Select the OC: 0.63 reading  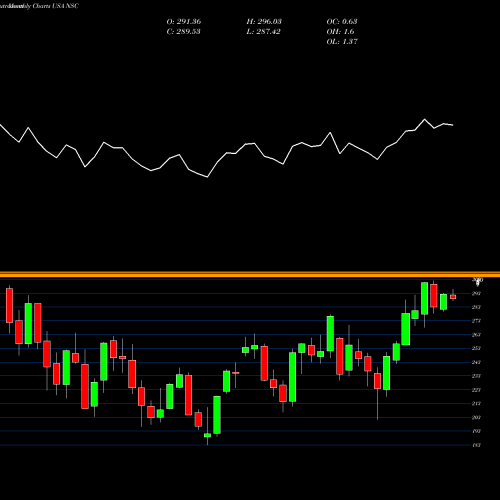click(x=342, y=22)
